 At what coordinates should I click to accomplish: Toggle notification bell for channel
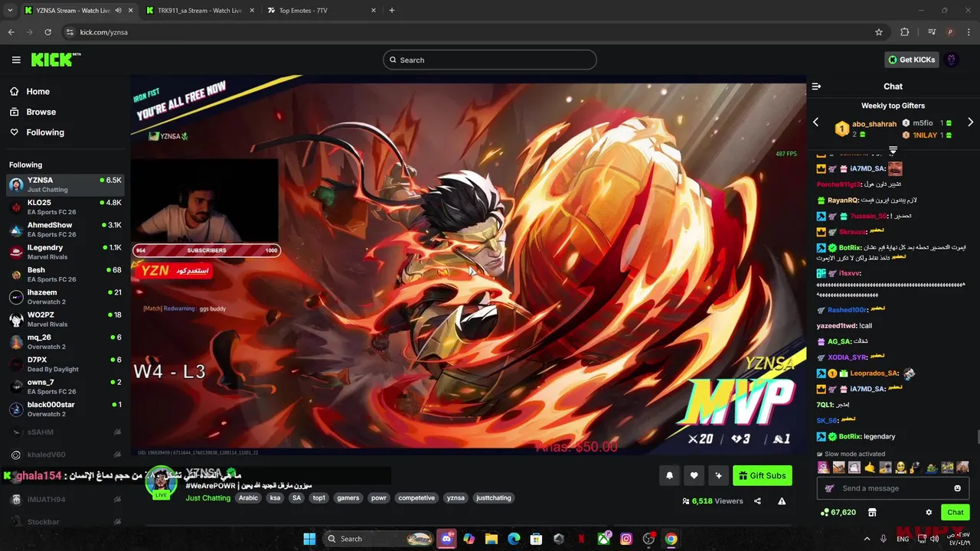point(669,475)
